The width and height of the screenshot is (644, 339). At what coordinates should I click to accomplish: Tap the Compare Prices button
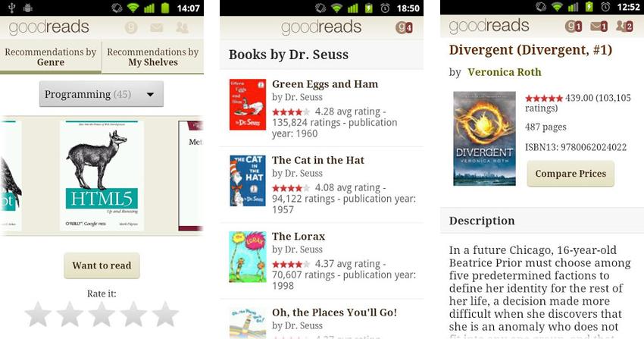[x=571, y=174]
